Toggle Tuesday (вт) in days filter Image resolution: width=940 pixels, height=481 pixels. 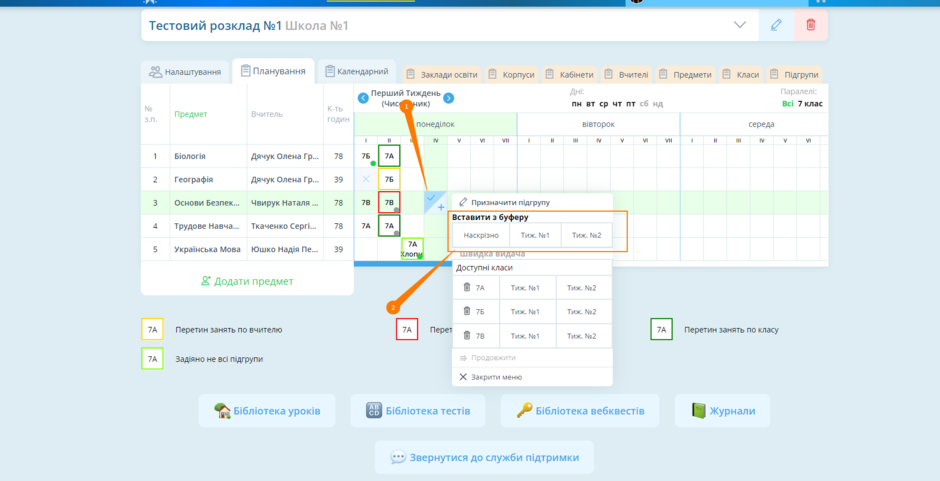(x=590, y=104)
